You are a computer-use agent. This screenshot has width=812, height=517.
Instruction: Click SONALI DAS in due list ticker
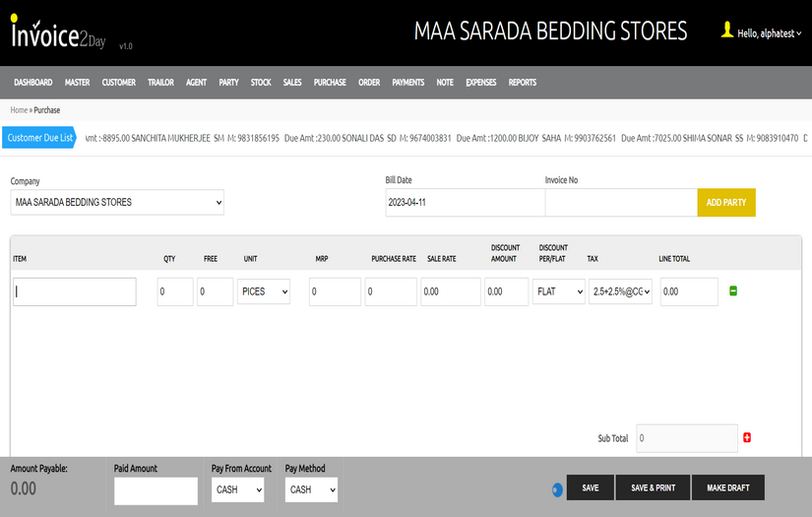pyautogui.click(x=362, y=138)
